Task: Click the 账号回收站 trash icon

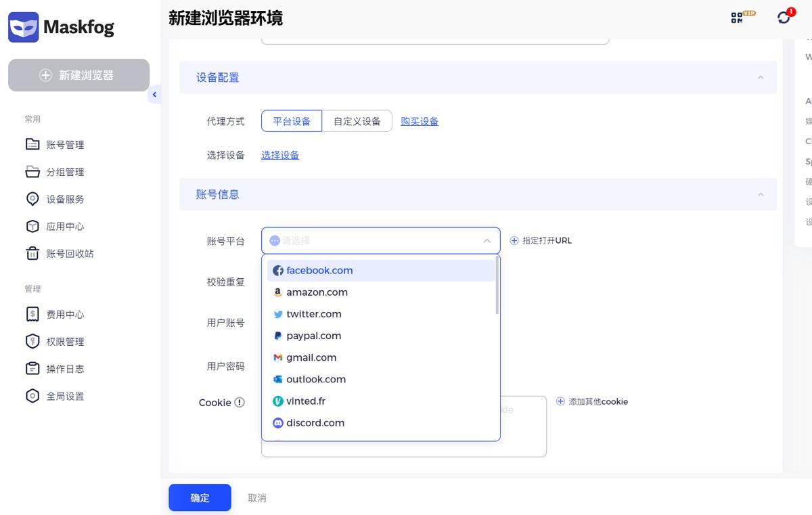Action: tap(32, 254)
